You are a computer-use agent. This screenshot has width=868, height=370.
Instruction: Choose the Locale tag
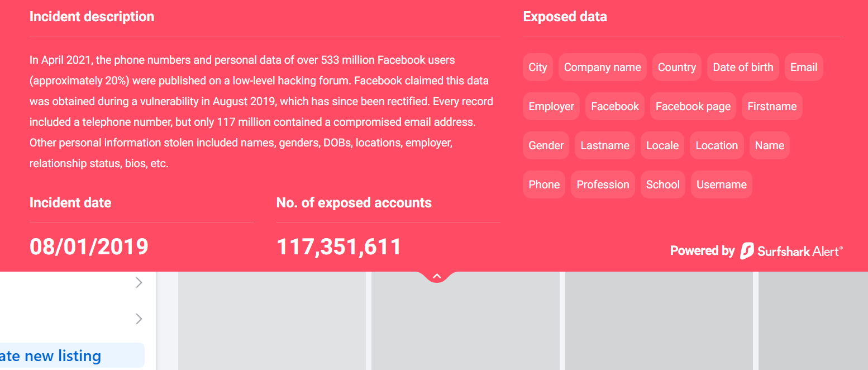coord(662,145)
